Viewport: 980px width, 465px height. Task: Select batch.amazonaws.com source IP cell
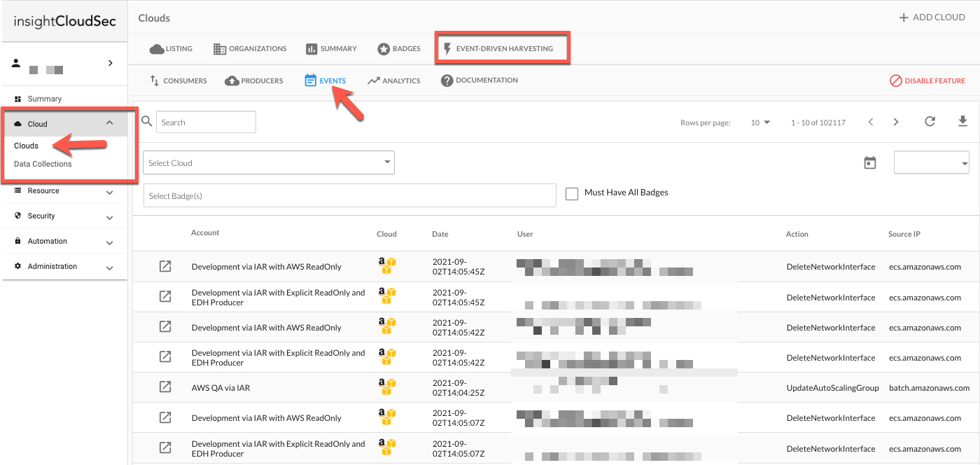pyautogui.click(x=929, y=387)
